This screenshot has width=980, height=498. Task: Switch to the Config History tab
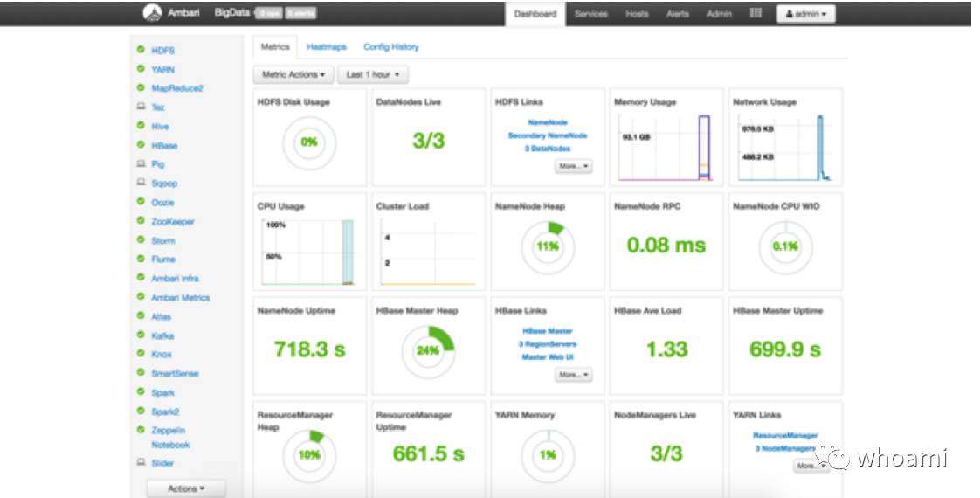391,47
